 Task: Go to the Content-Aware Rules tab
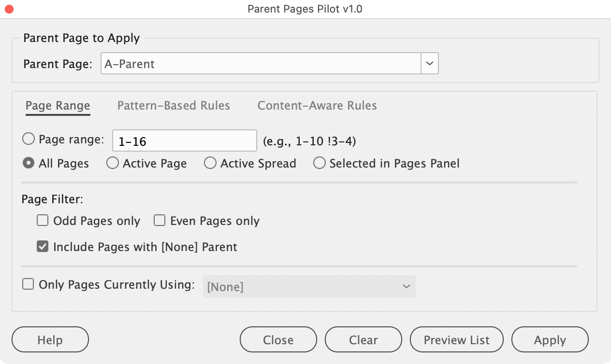317,106
